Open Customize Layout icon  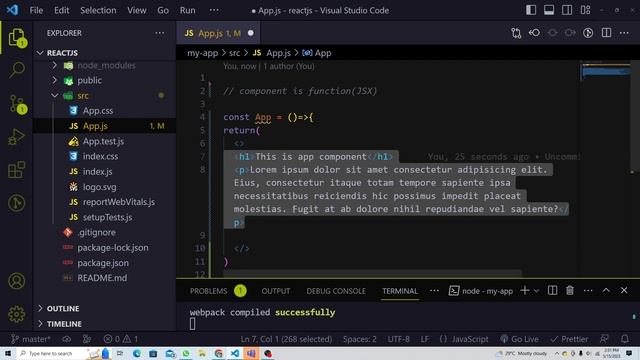click(x=585, y=10)
